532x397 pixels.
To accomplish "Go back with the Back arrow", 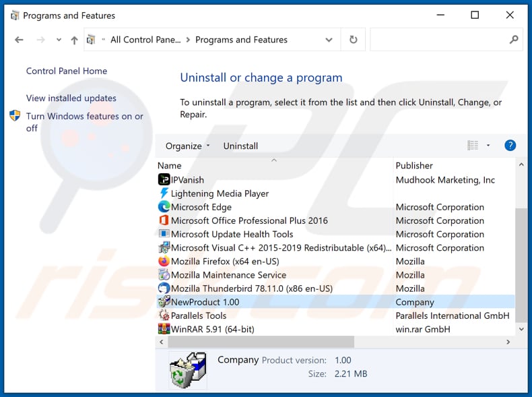I will click(x=19, y=40).
